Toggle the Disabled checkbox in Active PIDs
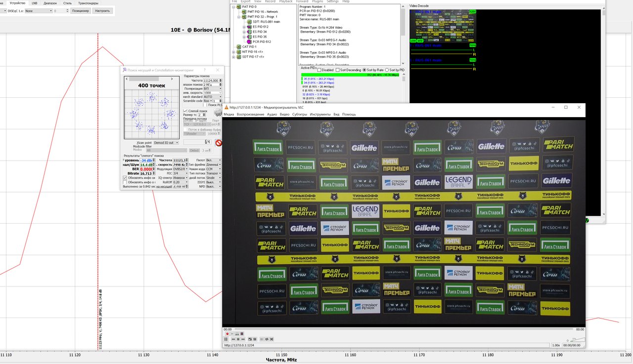This screenshot has height=364, width=633. pyautogui.click(x=319, y=70)
